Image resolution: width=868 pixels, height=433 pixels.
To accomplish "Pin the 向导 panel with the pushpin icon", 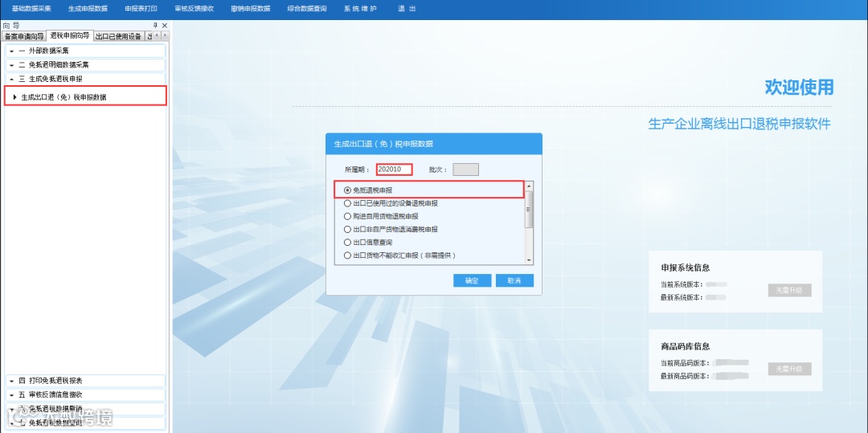I will click(156, 26).
